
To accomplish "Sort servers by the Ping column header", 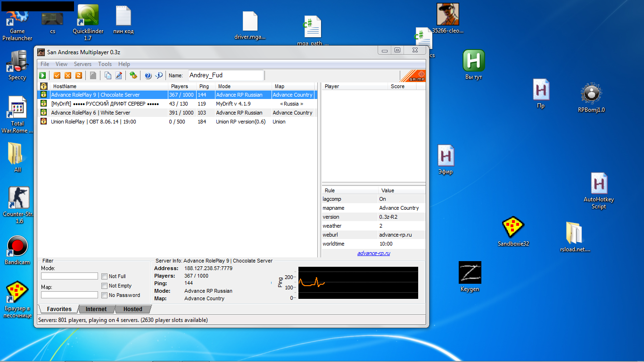I will pos(204,86).
